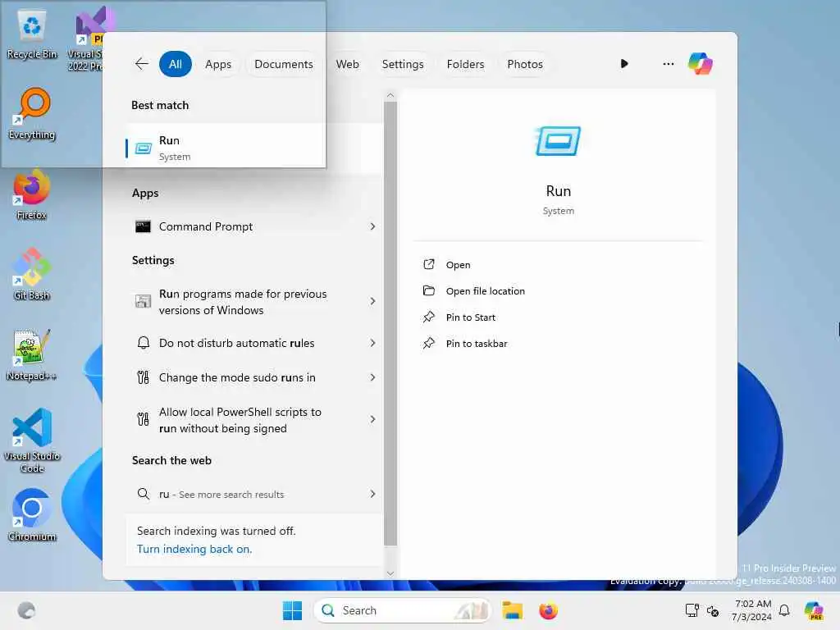This screenshot has width=840, height=630.
Task: Open the Windows Start button
Action: pos(292,610)
